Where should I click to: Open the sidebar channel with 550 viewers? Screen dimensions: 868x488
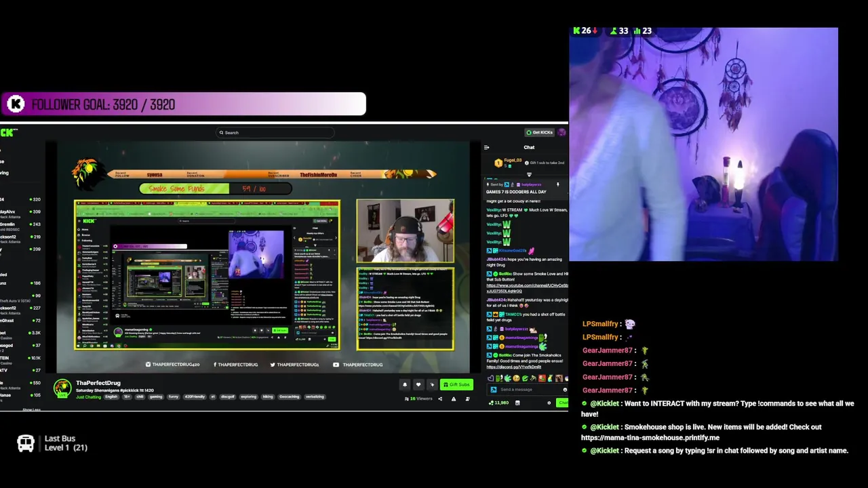(x=20, y=383)
